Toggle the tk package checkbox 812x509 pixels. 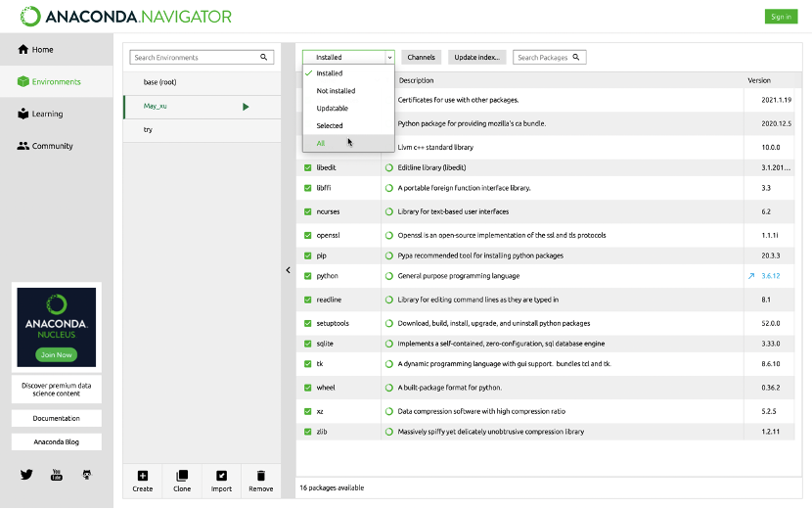307,364
